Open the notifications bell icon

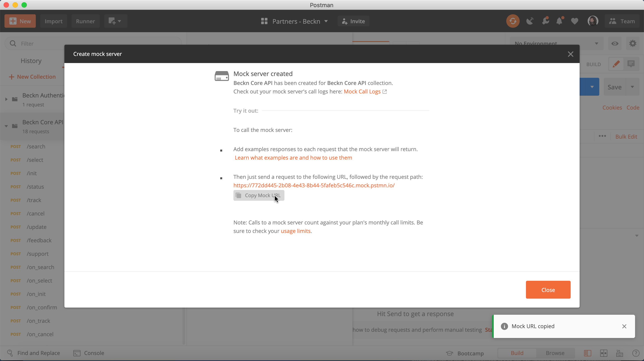pos(559,21)
